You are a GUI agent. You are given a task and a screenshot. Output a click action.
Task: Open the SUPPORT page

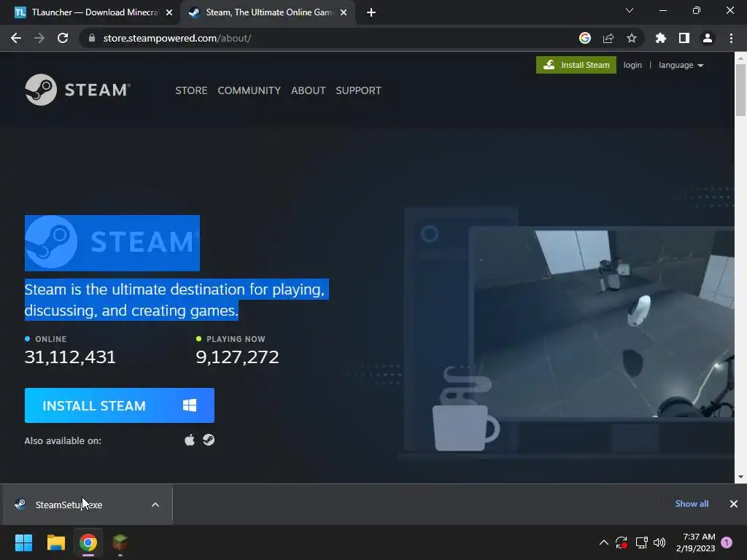tap(358, 90)
